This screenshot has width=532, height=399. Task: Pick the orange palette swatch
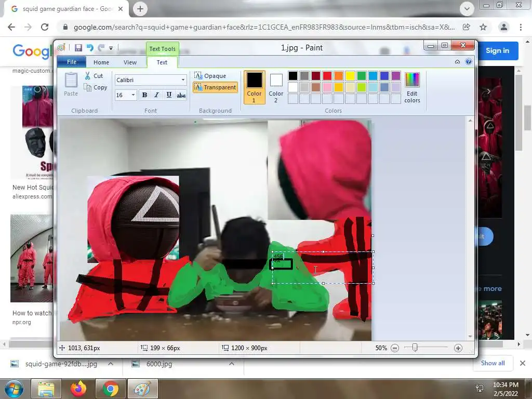[339, 76]
